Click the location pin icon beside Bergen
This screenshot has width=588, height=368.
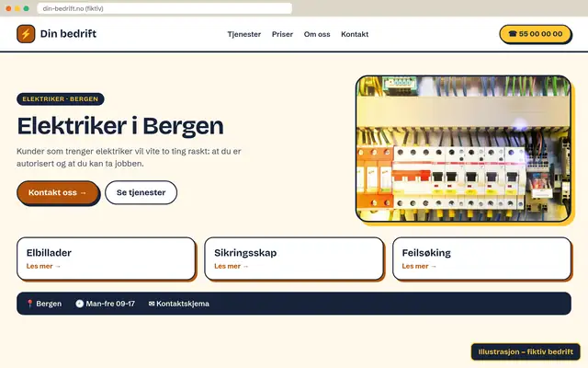point(30,304)
